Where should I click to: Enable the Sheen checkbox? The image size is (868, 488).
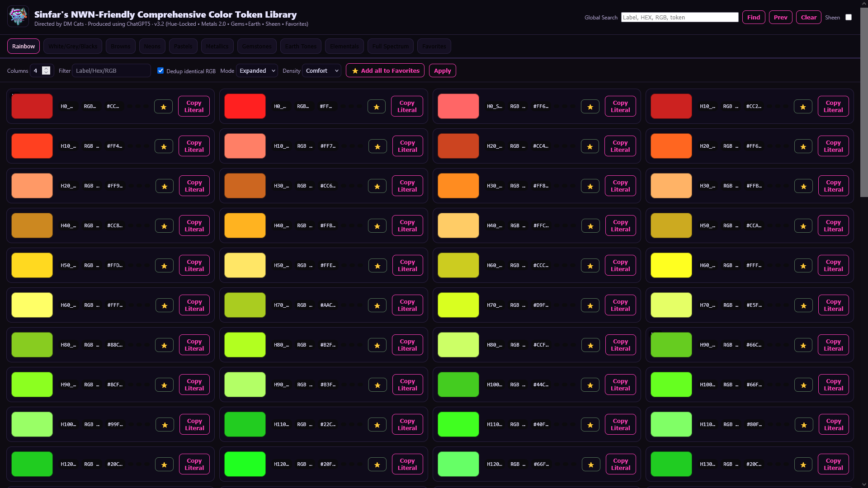(849, 17)
